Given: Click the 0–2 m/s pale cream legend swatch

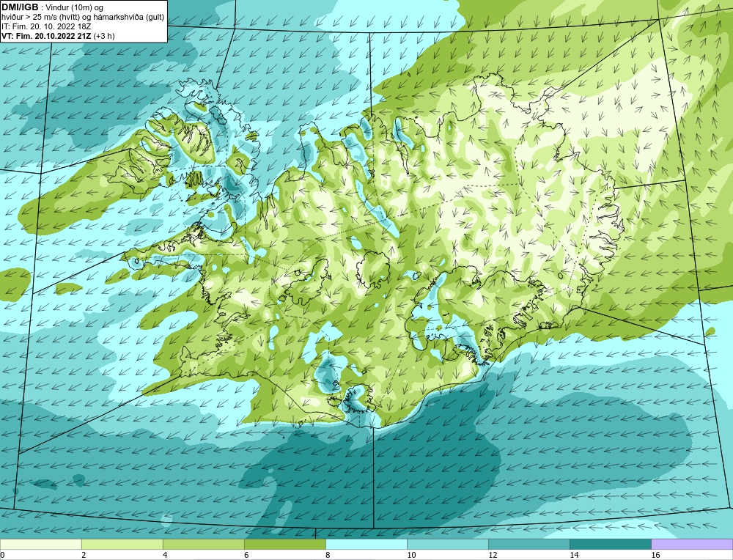Looking at the screenshot, I should point(40,544).
